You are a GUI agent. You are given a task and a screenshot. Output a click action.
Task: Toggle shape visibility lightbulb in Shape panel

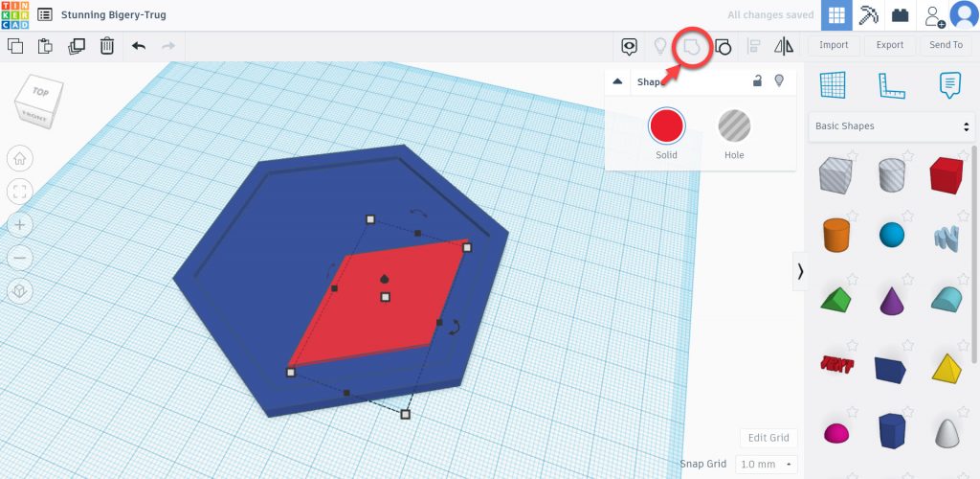click(x=780, y=81)
